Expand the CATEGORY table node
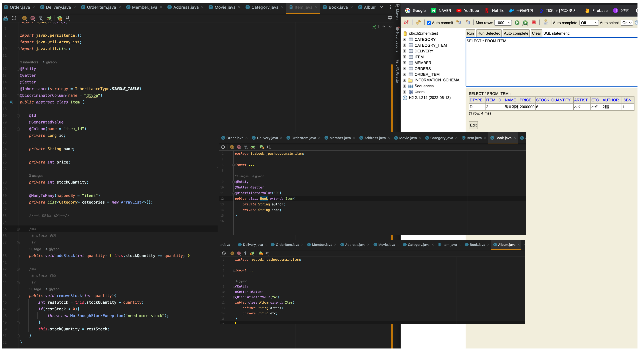 [404, 39]
